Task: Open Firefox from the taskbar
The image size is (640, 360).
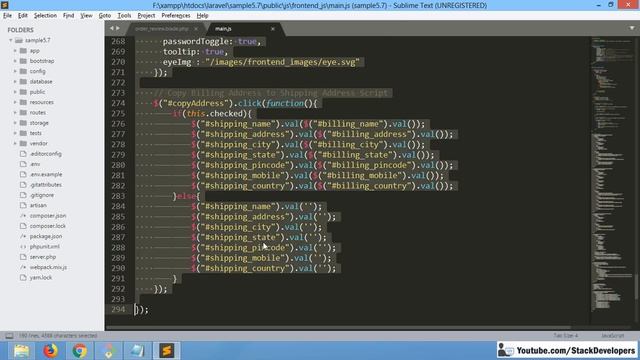Action: coord(51,350)
